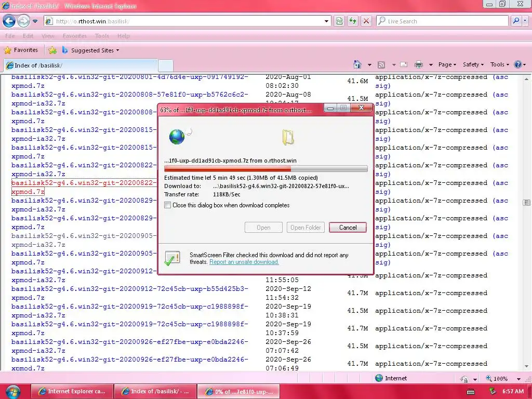
Task: Open the search provider dropdown arrow
Action: pyautogui.click(x=525, y=21)
